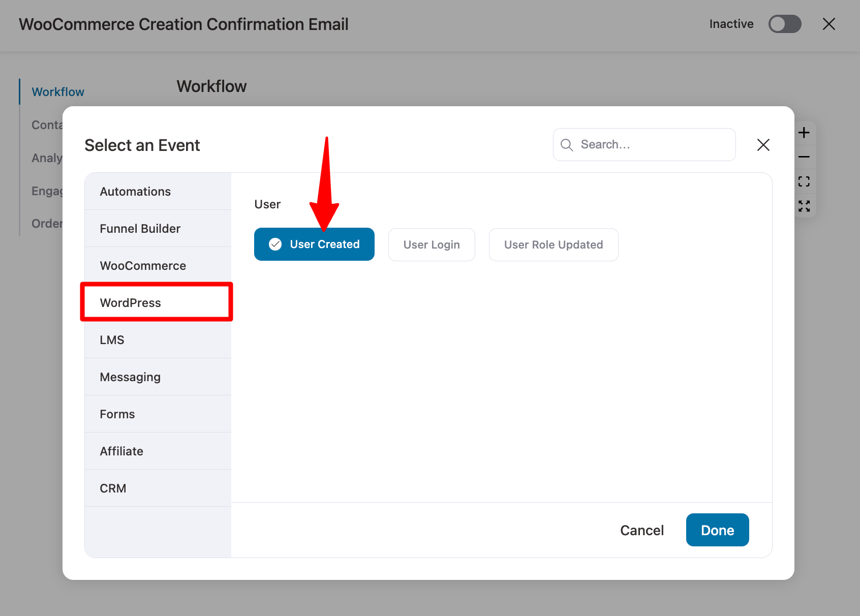Screen dimensions: 860x616
Task: Click the search magnifier icon
Action: tap(567, 145)
